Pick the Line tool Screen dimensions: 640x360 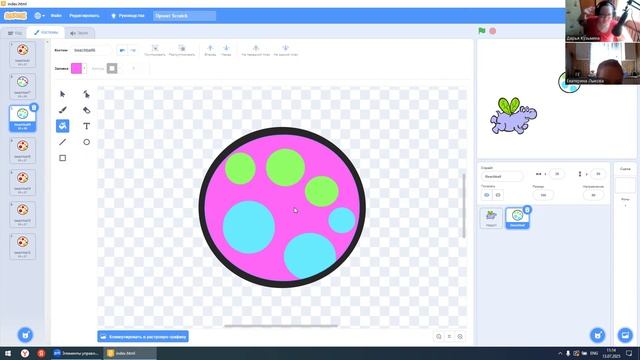pos(62,142)
